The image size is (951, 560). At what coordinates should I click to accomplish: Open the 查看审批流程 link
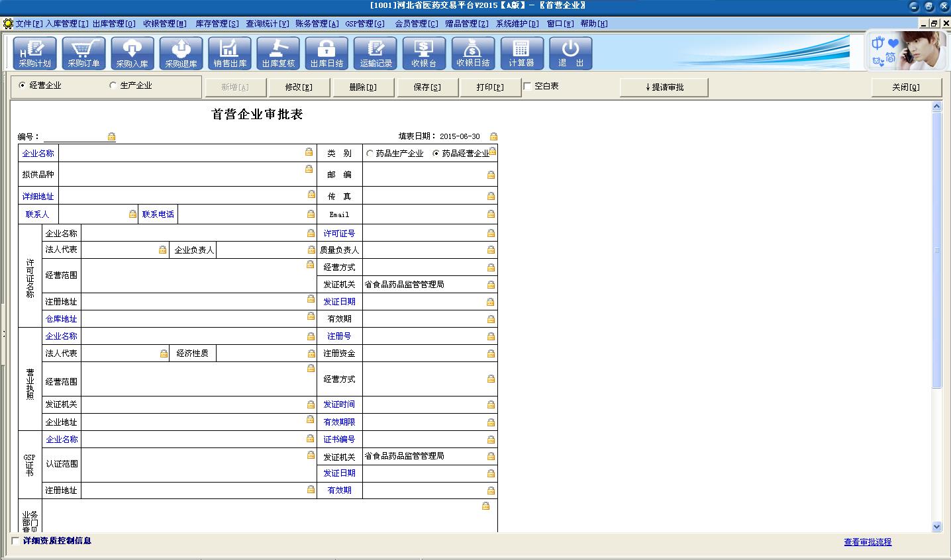[867, 542]
